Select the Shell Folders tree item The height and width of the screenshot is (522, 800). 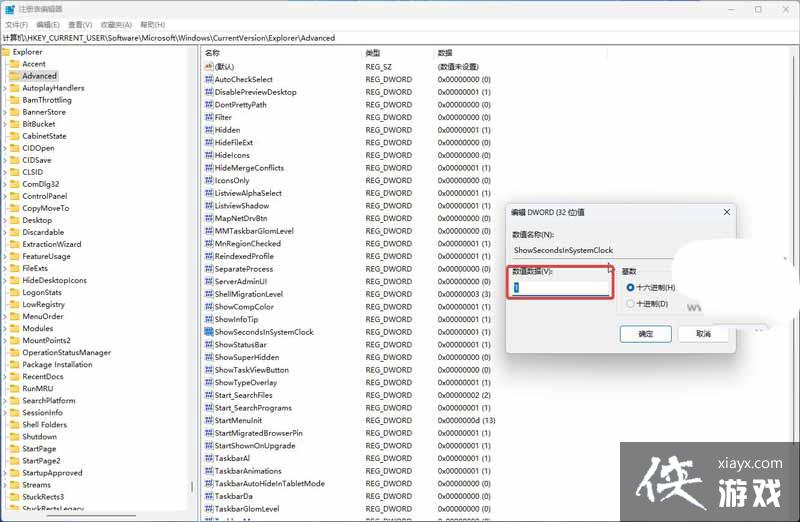click(44, 425)
